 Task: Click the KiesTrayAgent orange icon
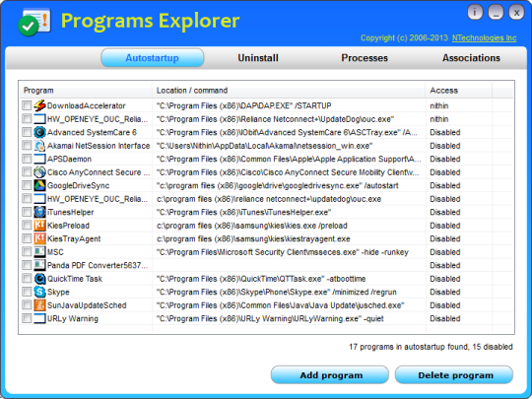pyautogui.click(x=39, y=238)
